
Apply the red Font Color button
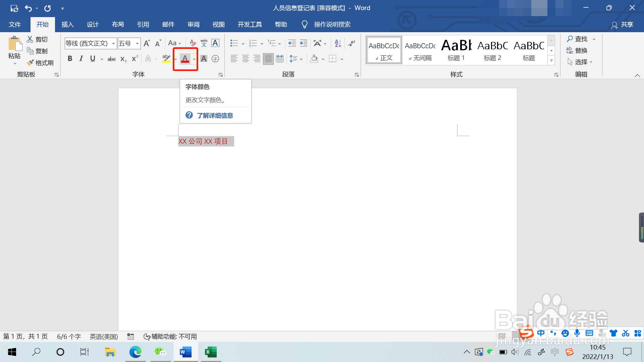185,59
